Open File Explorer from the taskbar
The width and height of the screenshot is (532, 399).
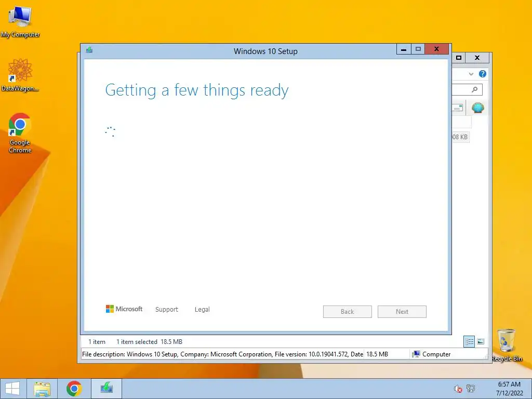click(x=42, y=389)
